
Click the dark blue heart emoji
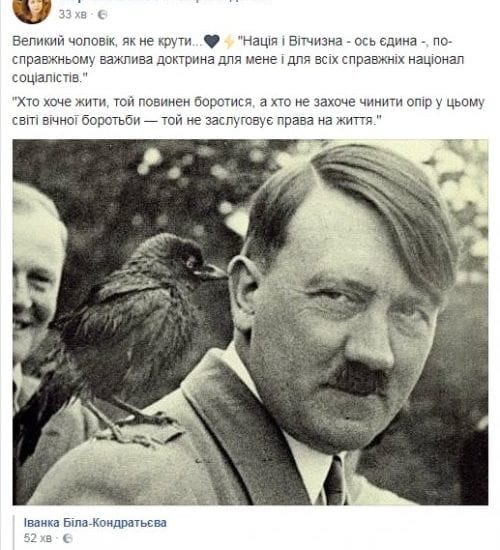(212, 41)
